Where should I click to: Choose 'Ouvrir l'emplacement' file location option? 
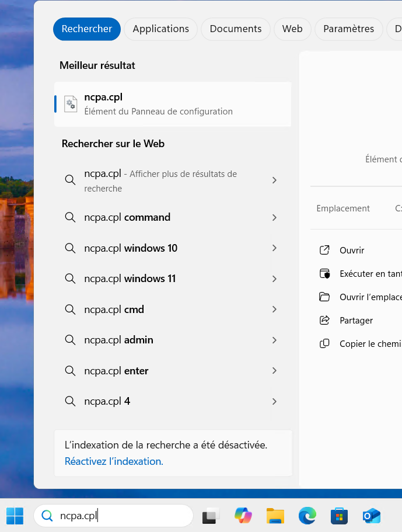pyautogui.click(x=370, y=297)
